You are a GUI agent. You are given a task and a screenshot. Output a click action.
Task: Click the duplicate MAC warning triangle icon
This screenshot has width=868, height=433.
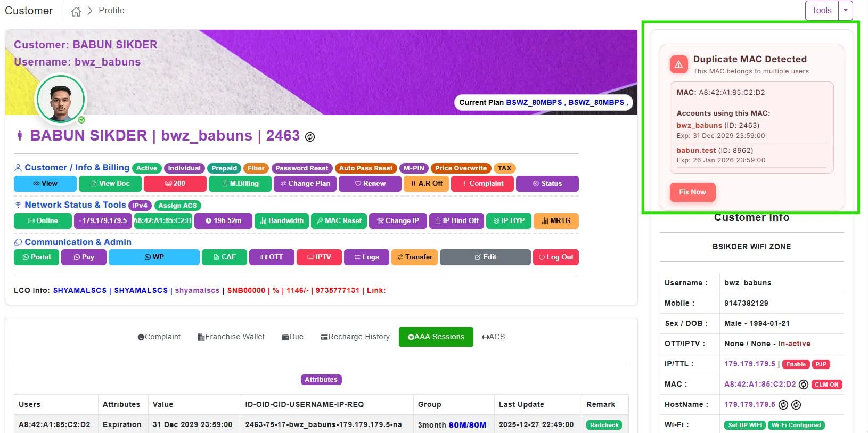tap(678, 64)
